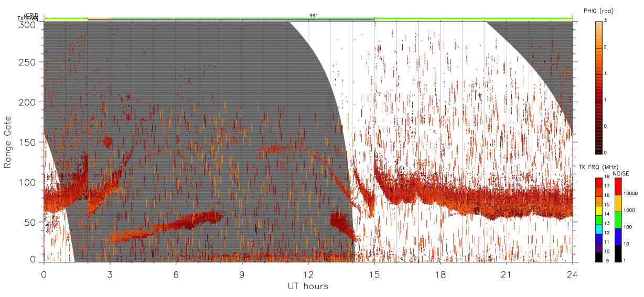Image resolution: width=644 pixels, height=297 pixels.
Task: Click the x-axis tick label 24
Action: 572,274
